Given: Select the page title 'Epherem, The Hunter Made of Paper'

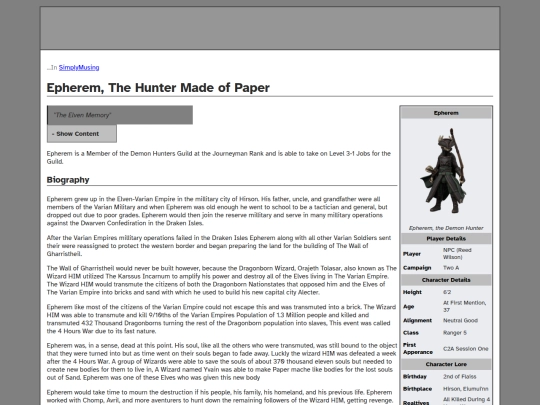Looking at the screenshot, I should (x=158, y=87).
